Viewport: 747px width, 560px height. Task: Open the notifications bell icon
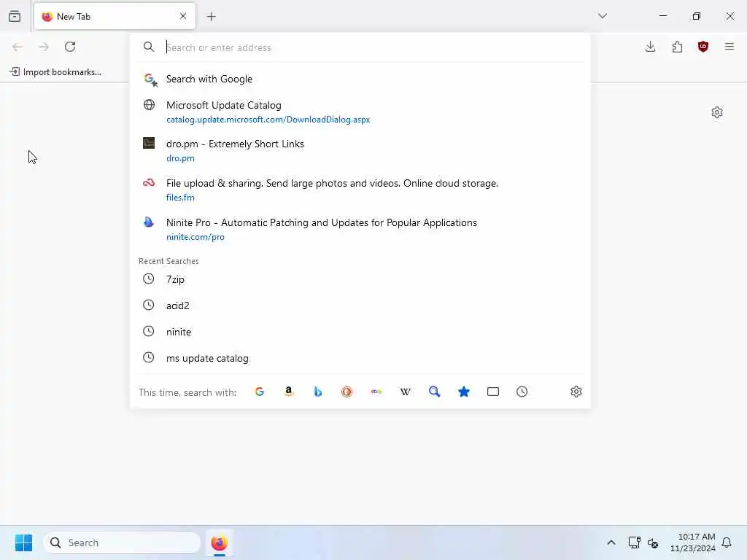tap(727, 542)
